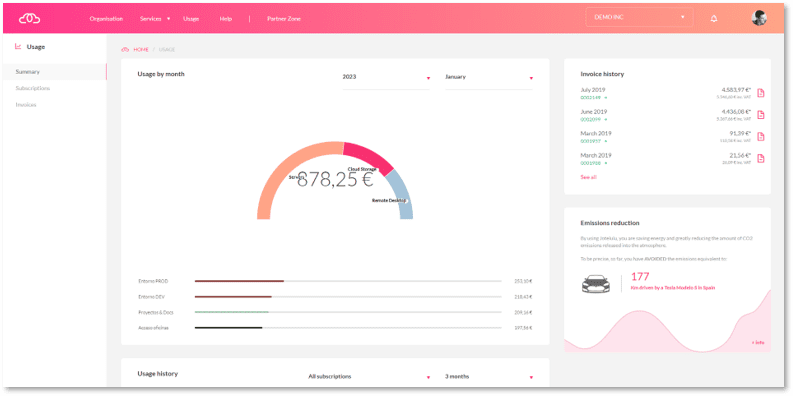Click the USAGE breadcrumb text
793x396 pixels.
[167, 50]
